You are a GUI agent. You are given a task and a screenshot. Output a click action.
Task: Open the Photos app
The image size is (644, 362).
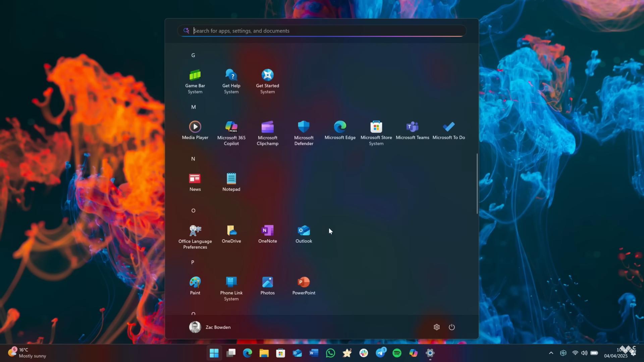coord(267,286)
